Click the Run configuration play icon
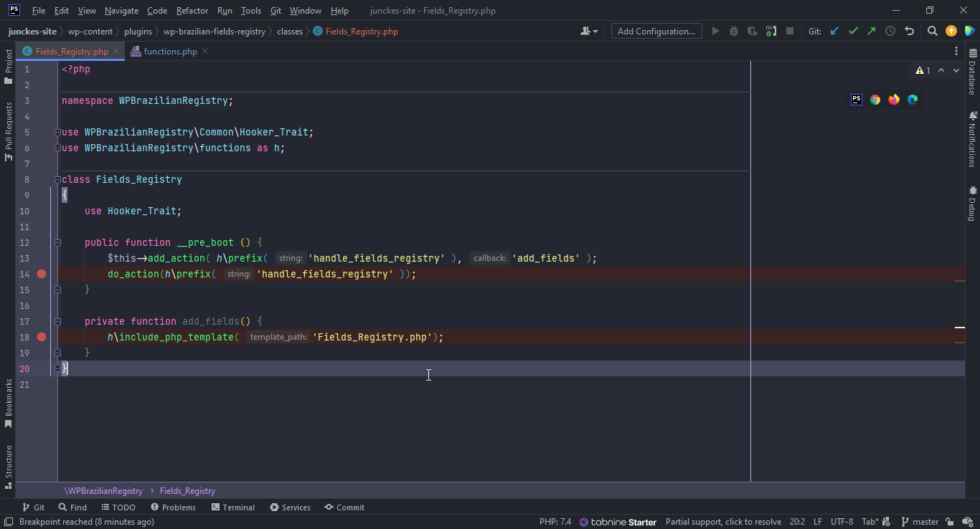980x529 pixels. point(715,31)
